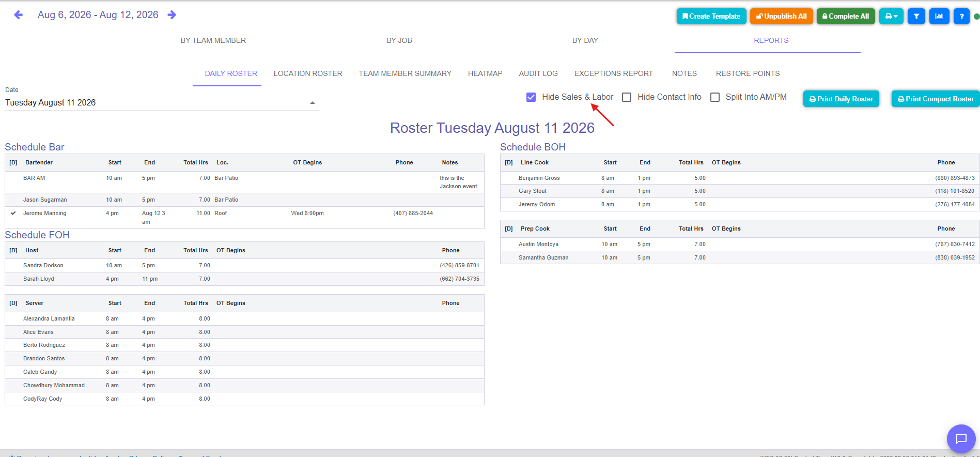The width and height of the screenshot is (980, 457).
Task: Enable Split Into AM/PM checkbox
Action: coord(715,97)
